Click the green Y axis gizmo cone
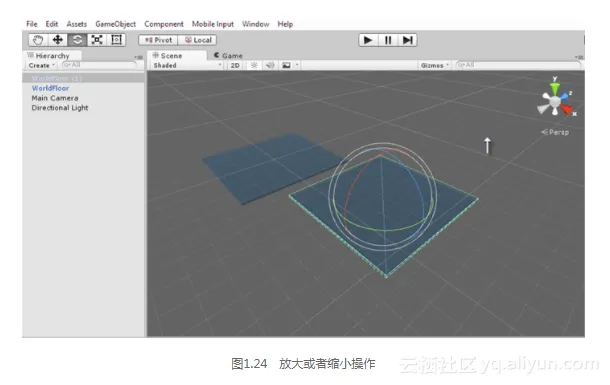 pos(555,88)
